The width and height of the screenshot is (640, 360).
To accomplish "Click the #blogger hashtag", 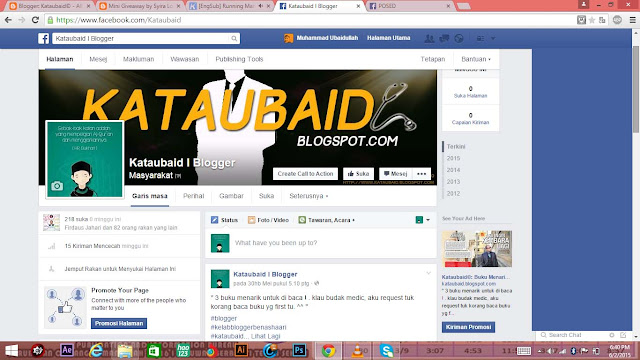I will (224, 318).
